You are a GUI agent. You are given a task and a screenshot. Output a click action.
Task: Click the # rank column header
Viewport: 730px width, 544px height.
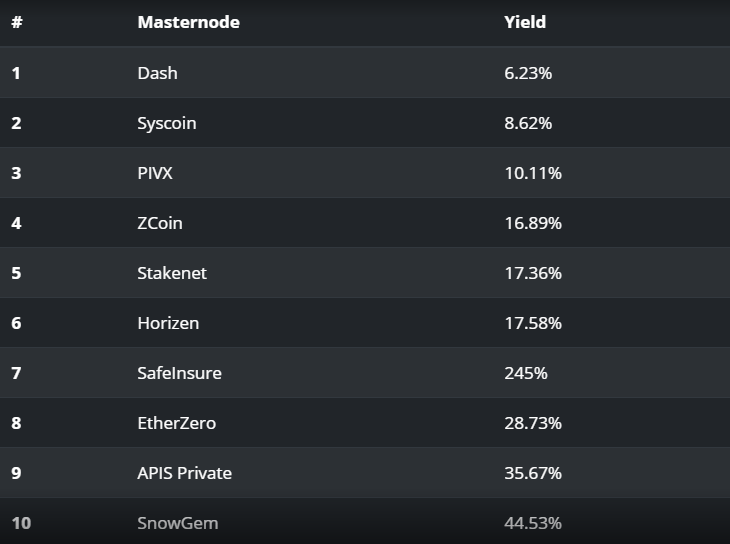tap(17, 22)
